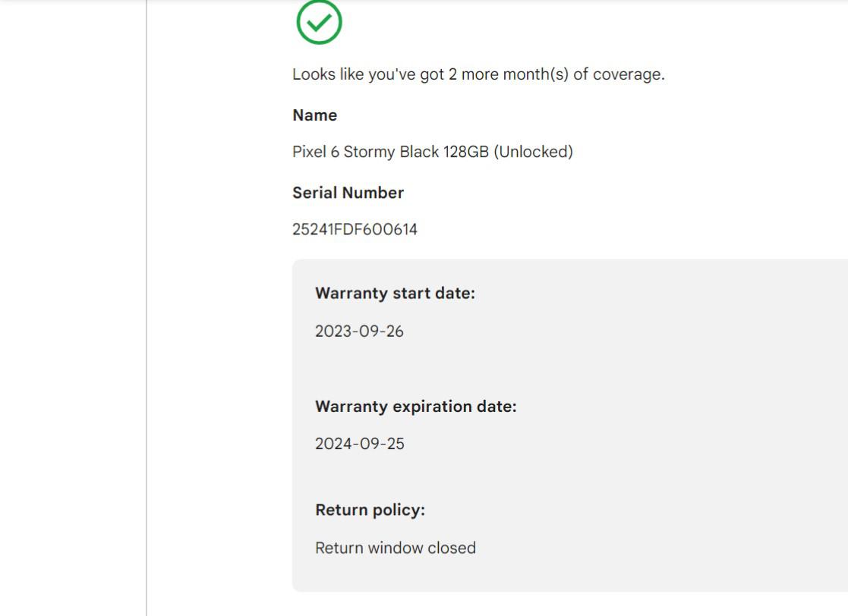Click the 'Name' heading label
Viewport: 848px width, 616px height.
click(315, 115)
